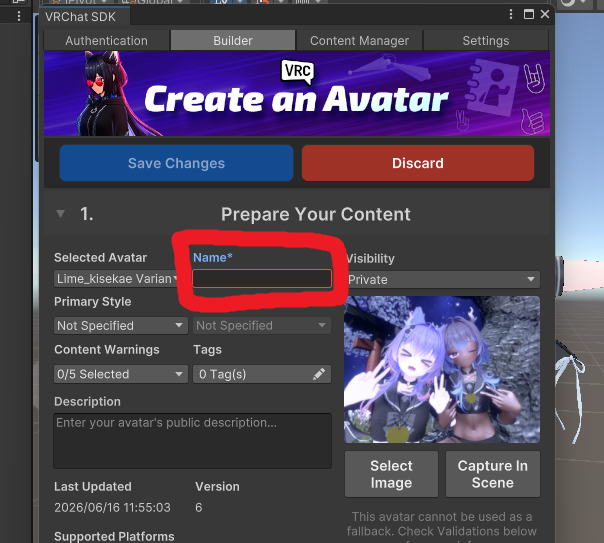604x543 pixels.
Task: Maximize the VRChat SDK window
Action: [x=529, y=15]
